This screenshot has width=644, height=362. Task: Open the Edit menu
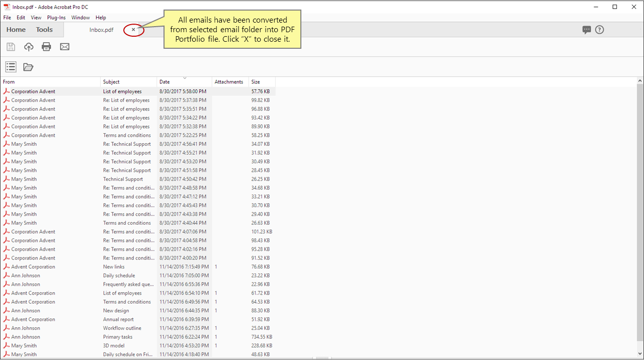pos(21,18)
